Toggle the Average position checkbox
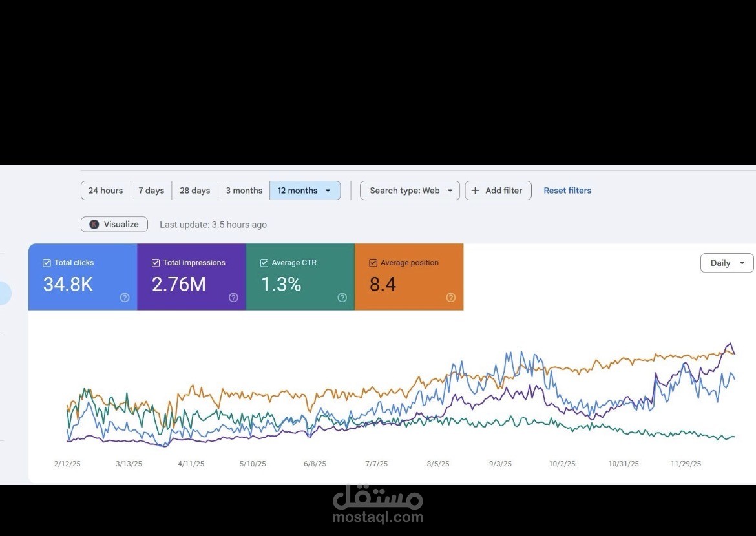756x536 pixels. (x=373, y=263)
